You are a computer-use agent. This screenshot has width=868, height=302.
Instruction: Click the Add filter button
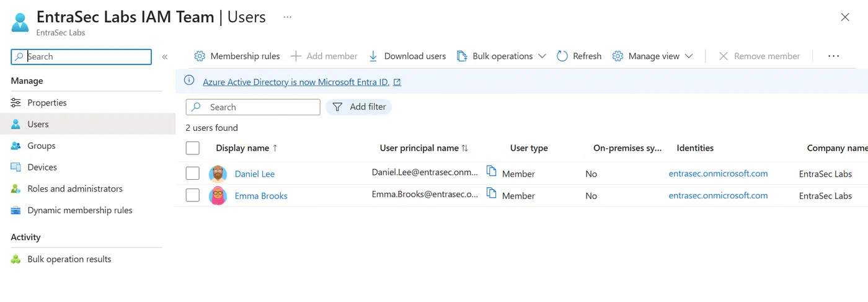[359, 107]
